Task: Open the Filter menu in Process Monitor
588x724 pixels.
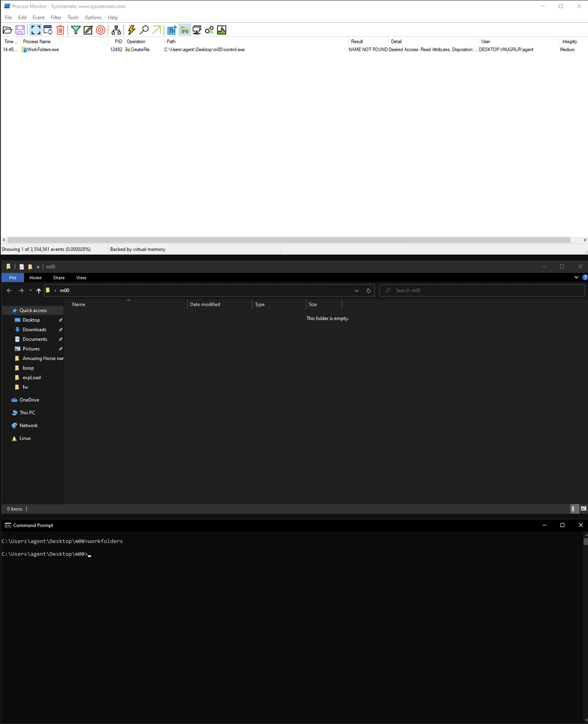Action: click(x=56, y=18)
